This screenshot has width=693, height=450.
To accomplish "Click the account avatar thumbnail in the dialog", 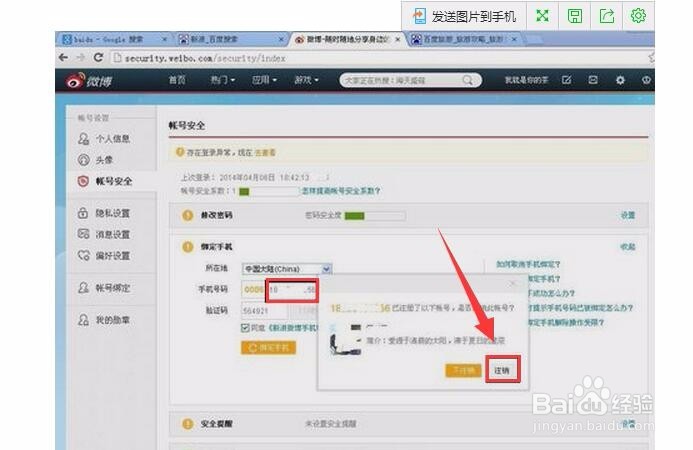I will [x=346, y=340].
